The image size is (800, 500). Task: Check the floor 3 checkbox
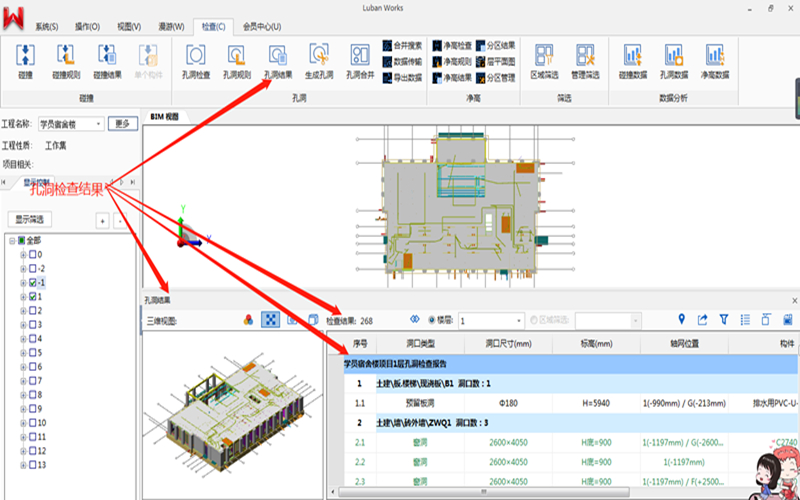click(33, 324)
